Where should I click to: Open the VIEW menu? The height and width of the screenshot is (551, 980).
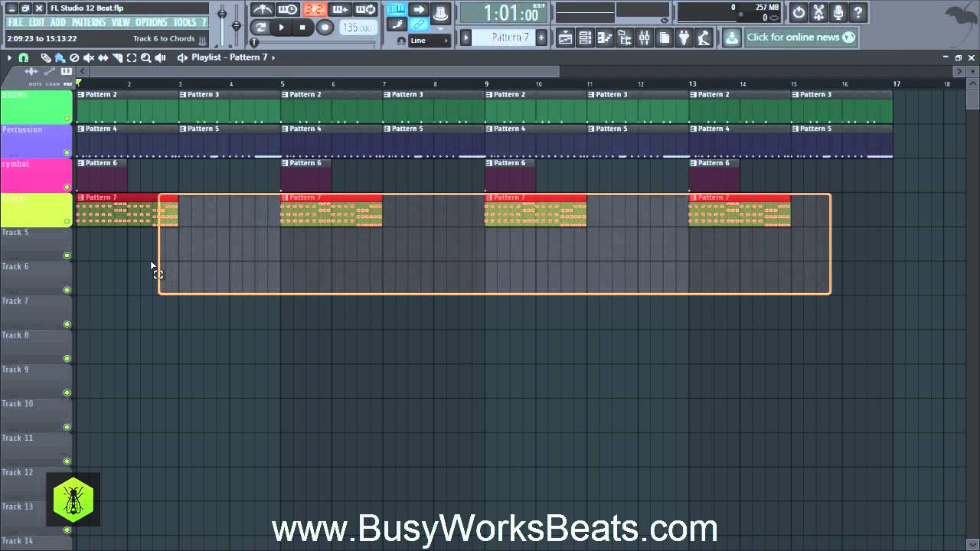pos(120,22)
